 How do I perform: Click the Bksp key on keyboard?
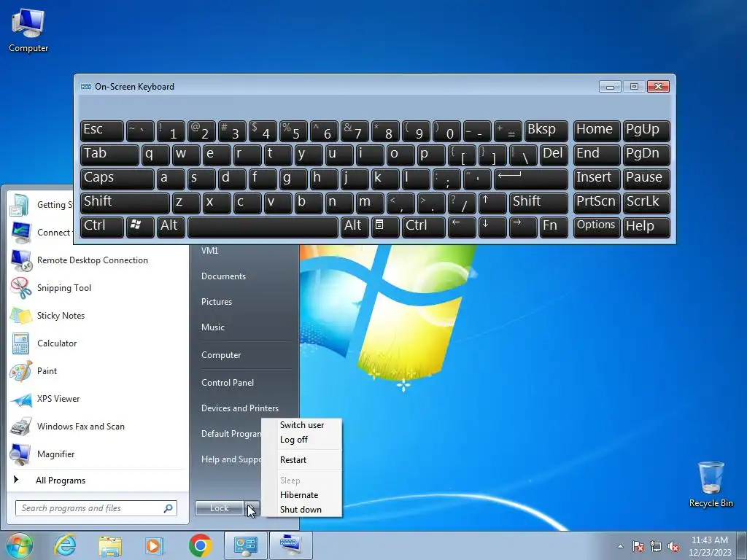(546, 131)
